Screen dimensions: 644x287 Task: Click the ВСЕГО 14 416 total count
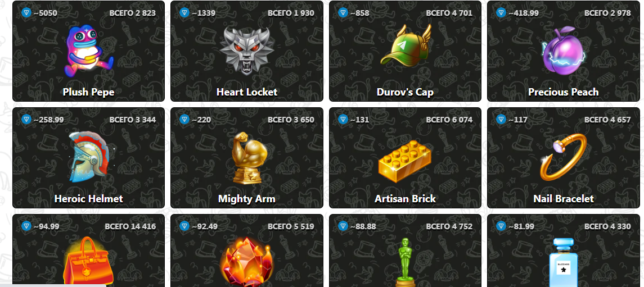click(x=130, y=226)
